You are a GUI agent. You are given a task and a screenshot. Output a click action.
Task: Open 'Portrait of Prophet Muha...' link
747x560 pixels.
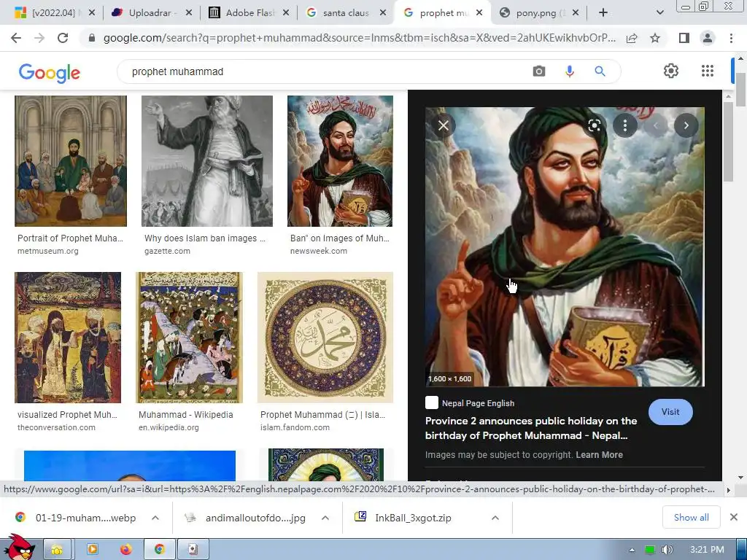coord(70,238)
